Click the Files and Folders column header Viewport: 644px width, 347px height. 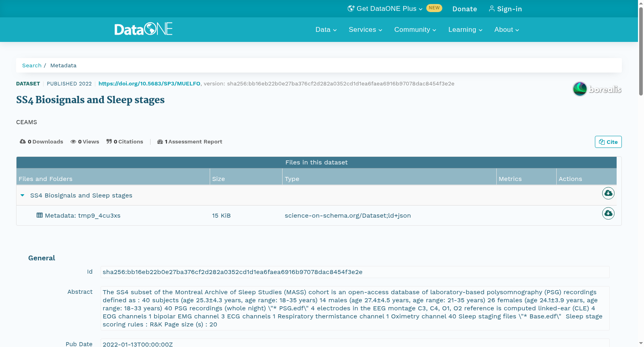(x=113, y=177)
